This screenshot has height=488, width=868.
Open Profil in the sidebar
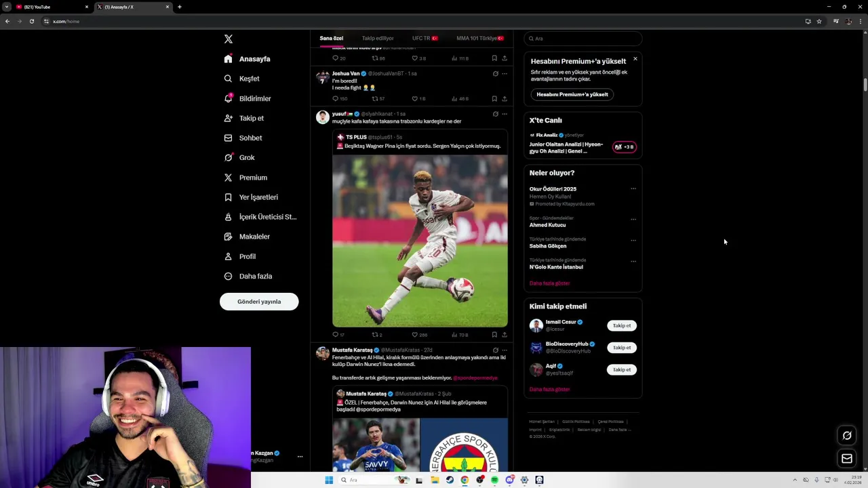pyautogui.click(x=240, y=256)
